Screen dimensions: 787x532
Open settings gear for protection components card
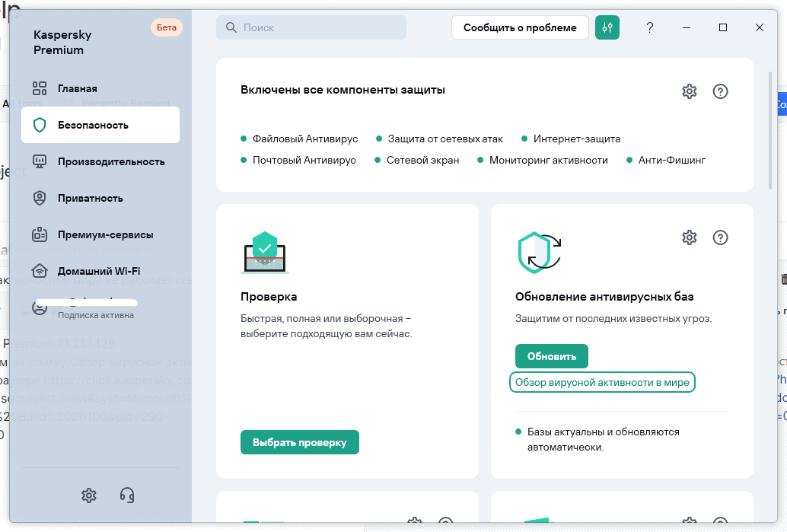690,91
